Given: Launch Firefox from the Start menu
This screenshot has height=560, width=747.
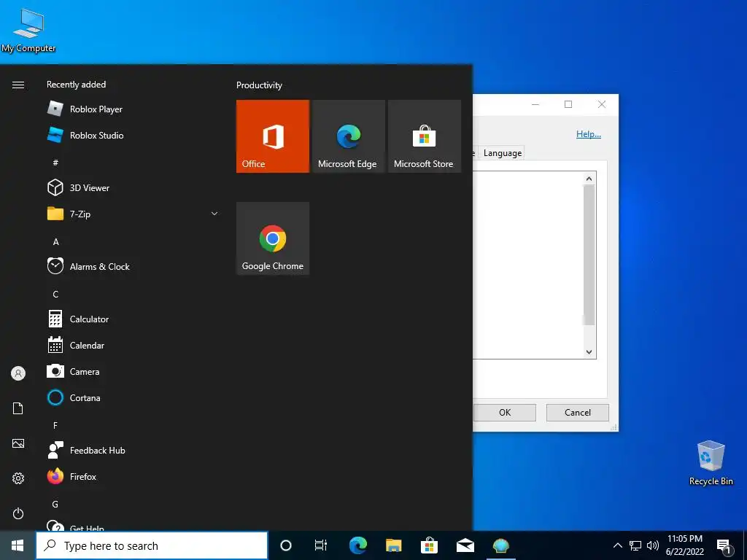Looking at the screenshot, I should [x=133, y=476].
